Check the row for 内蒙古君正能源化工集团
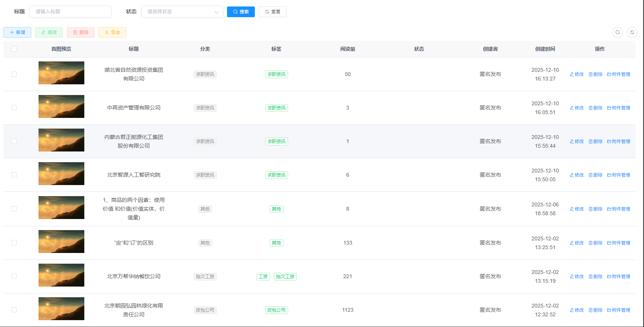This screenshot has width=644, height=327. pos(14,141)
